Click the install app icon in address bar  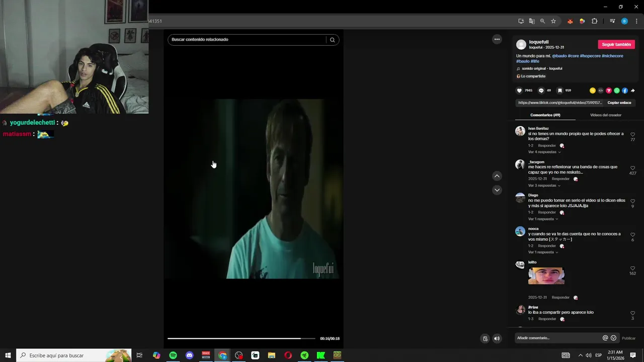point(521,21)
